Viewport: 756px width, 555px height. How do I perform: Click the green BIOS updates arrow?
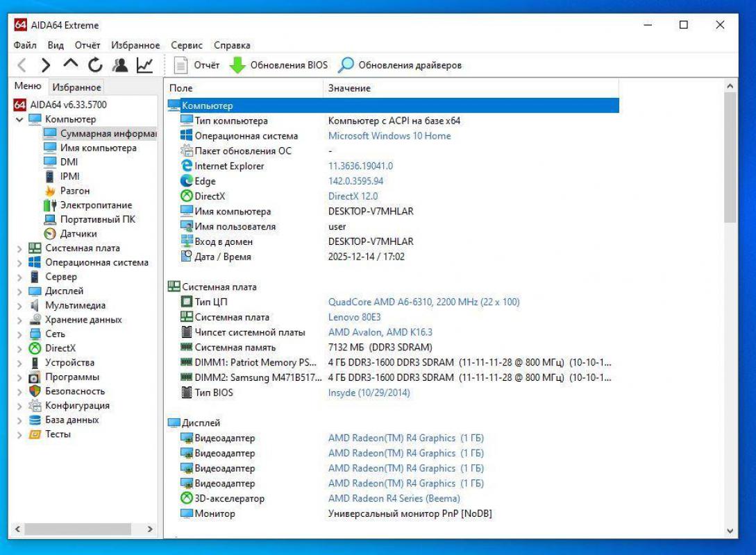pos(238,65)
